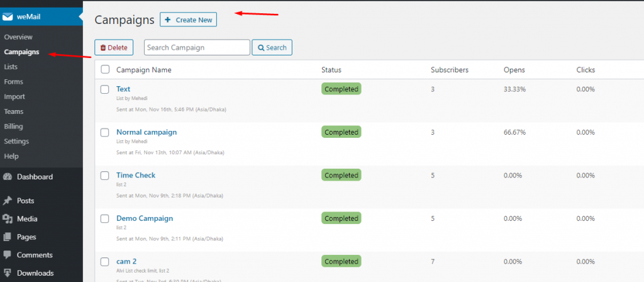
Task: Click the Posts pin icon
Action: tap(8, 201)
